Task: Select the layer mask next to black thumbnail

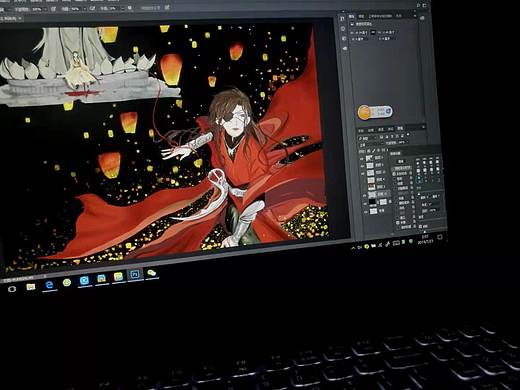Action: point(383,202)
